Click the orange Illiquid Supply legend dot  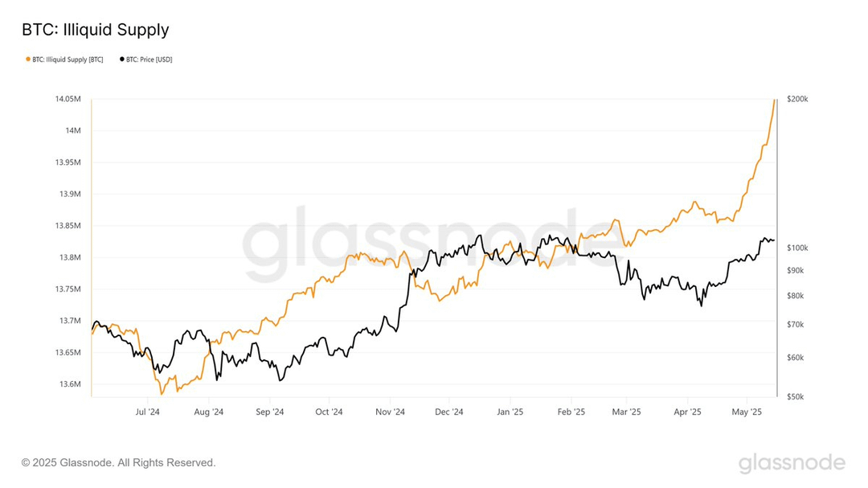point(28,59)
